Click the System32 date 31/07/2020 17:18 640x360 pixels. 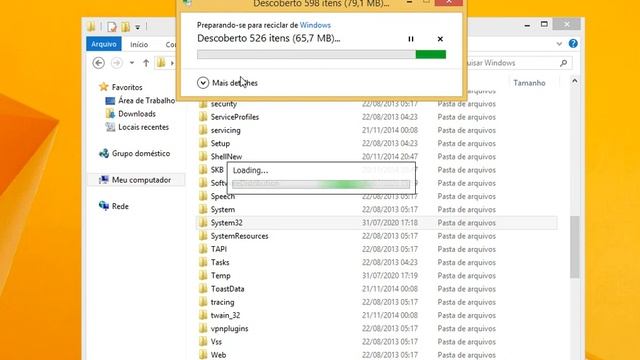coord(389,223)
